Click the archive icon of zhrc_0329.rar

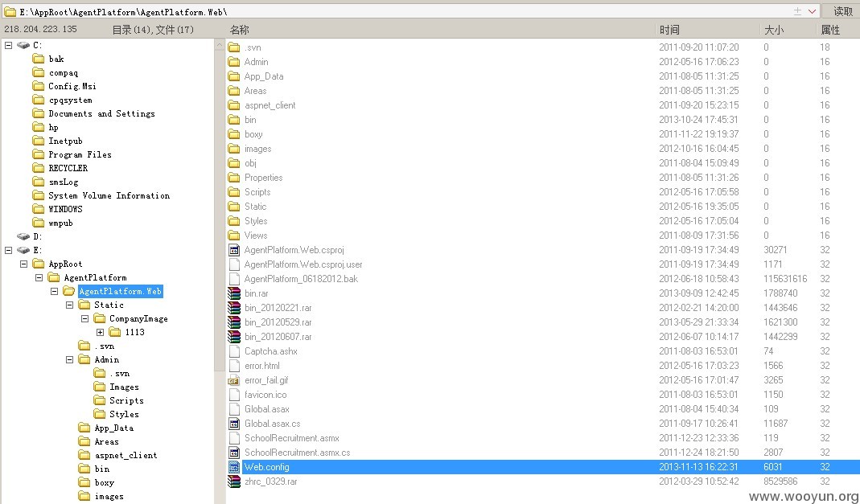pos(234,481)
